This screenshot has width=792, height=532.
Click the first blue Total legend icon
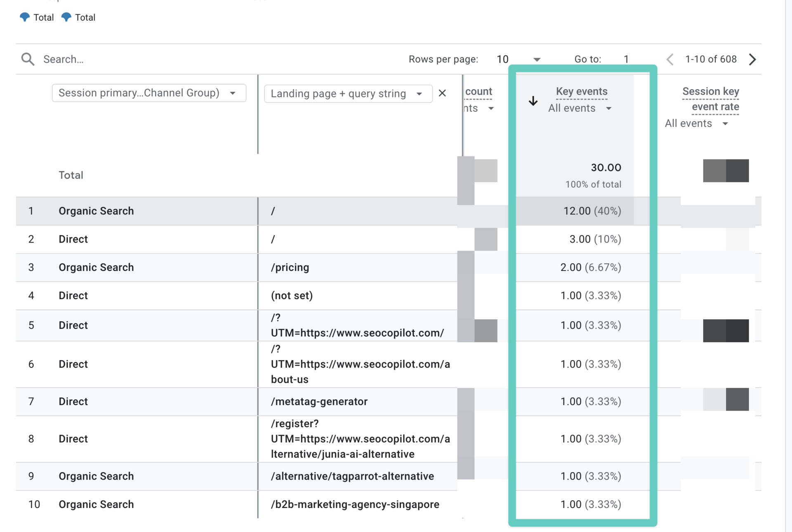click(x=25, y=17)
